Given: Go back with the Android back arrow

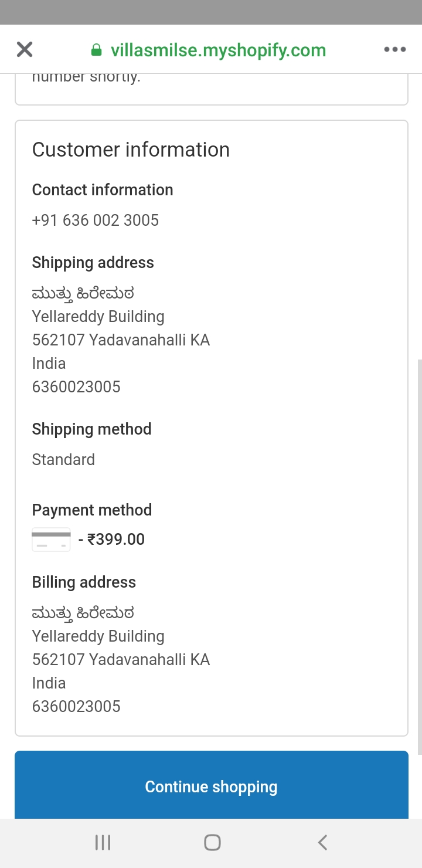Looking at the screenshot, I should [x=322, y=843].
